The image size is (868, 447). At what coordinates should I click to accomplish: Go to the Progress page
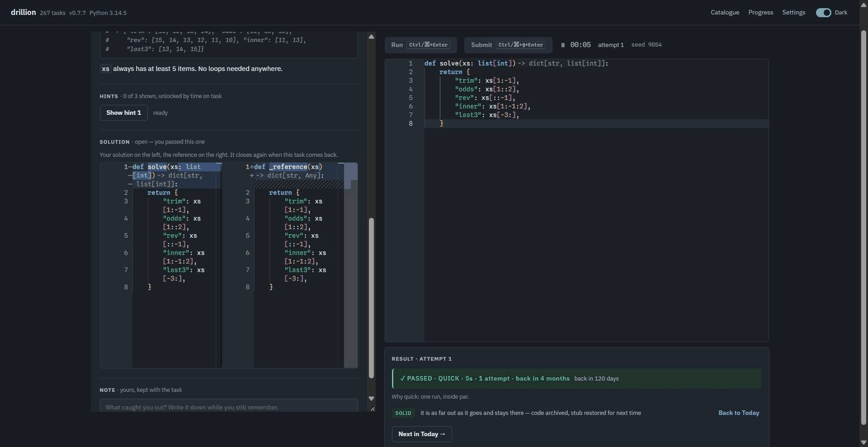(x=760, y=13)
